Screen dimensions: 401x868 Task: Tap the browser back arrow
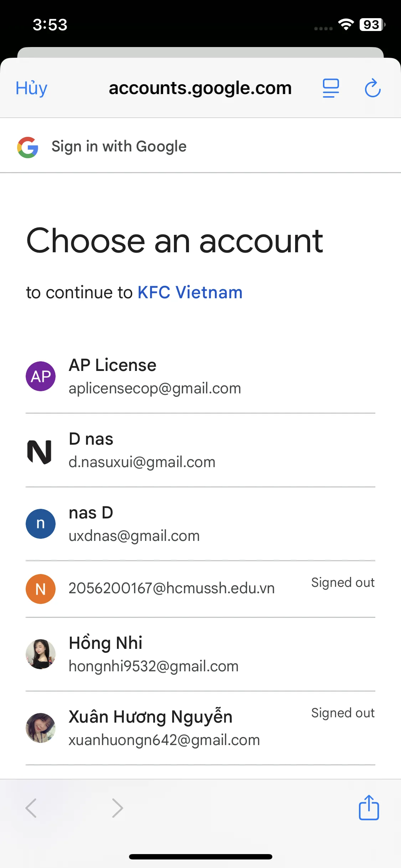pyautogui.click(x=31, y=808)
